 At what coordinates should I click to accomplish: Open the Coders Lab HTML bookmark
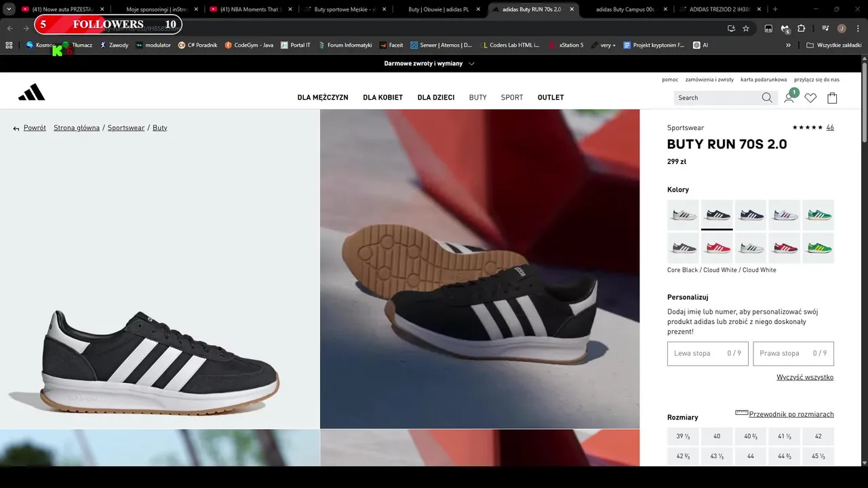[510, 45]
